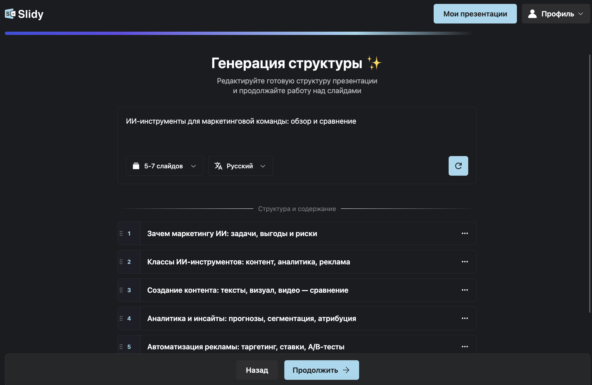Open the Русский language dropdown

(x=240, y=166)
